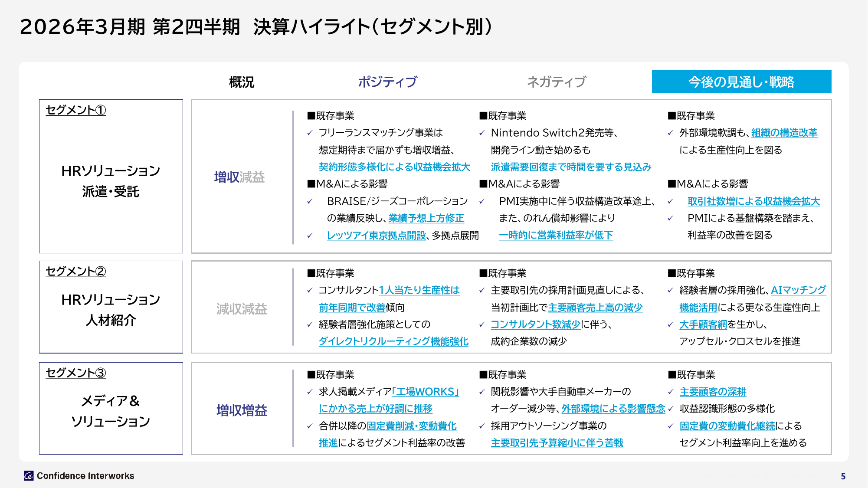Click the 主要取引先予算縮小に伴う苦戦 link
868x488 pixels.
coord(557,443)
